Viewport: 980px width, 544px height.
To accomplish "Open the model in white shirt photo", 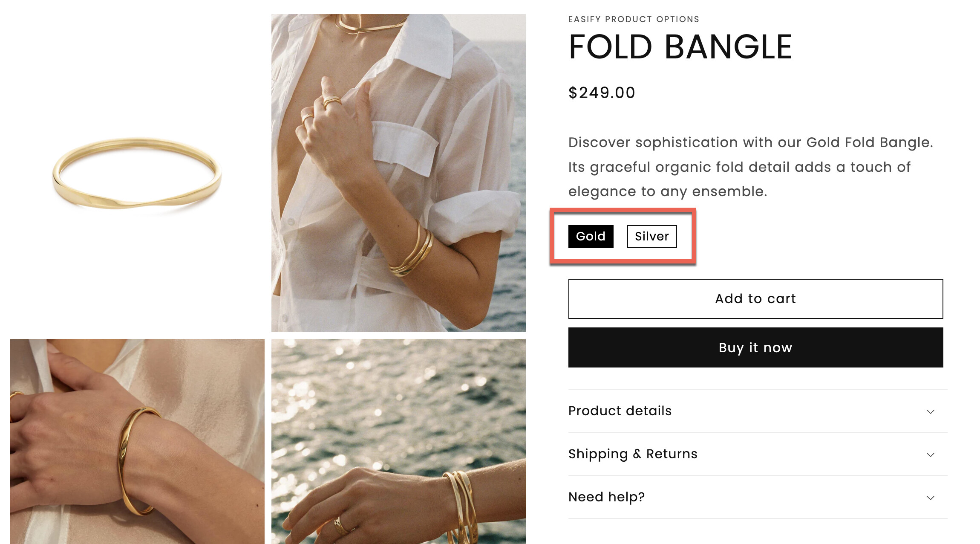I will 398,173.
